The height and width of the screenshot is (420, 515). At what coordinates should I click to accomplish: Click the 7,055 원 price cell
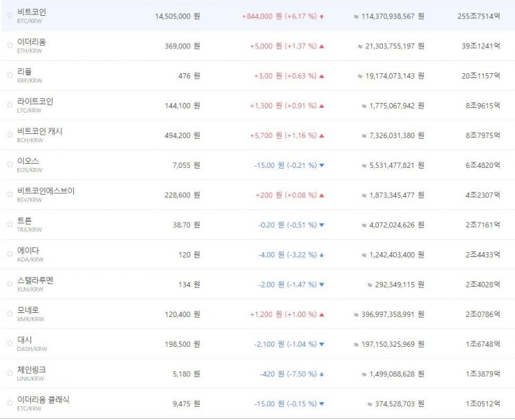click(x=186, y=165)
